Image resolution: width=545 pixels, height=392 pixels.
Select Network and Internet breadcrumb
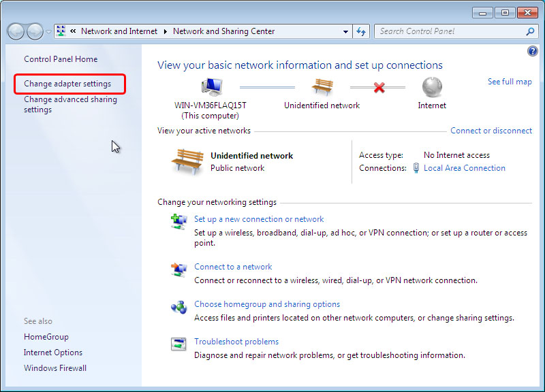point(119,31)
